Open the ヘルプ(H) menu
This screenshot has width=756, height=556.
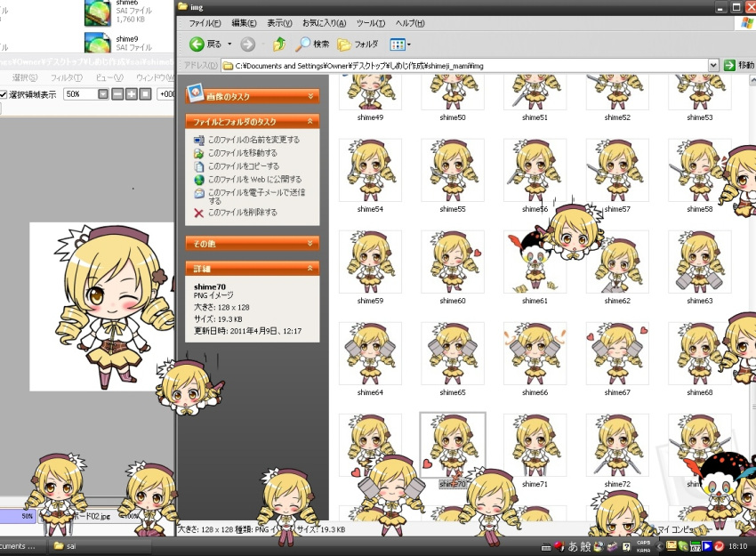click(x=410, y=23)
